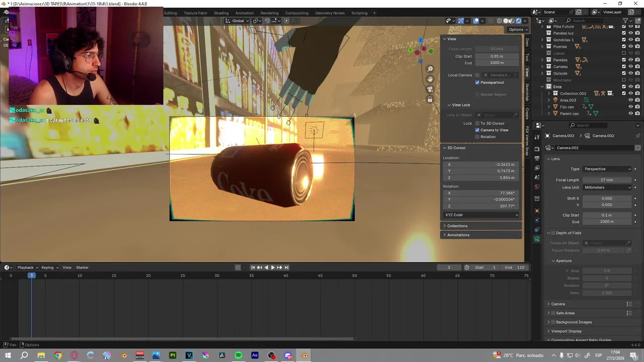Toggle camera view gizmo icon
The height and width of the screenshot is (362, 644).
pos(430,89)
